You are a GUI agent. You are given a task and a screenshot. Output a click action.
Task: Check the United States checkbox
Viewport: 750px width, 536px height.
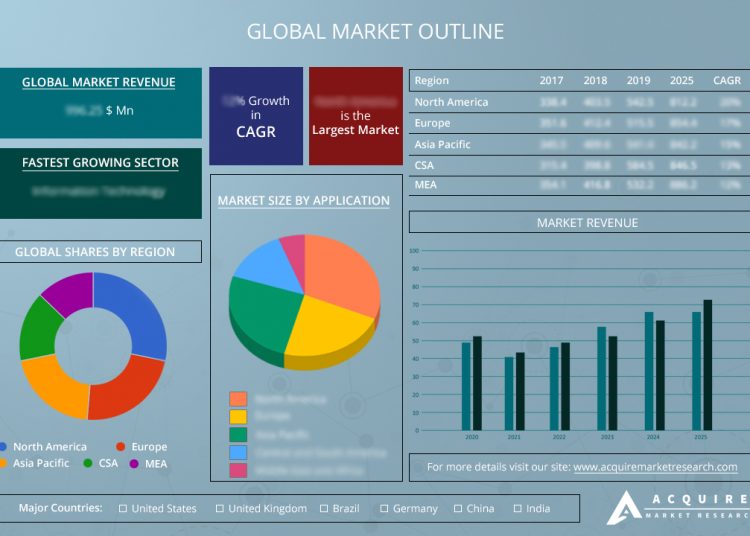pos(123,509)
